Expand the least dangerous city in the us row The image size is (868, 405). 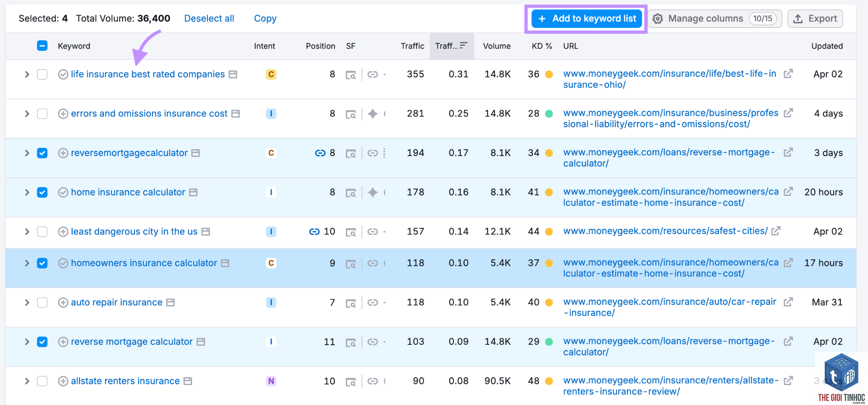(x=27, y=232)
